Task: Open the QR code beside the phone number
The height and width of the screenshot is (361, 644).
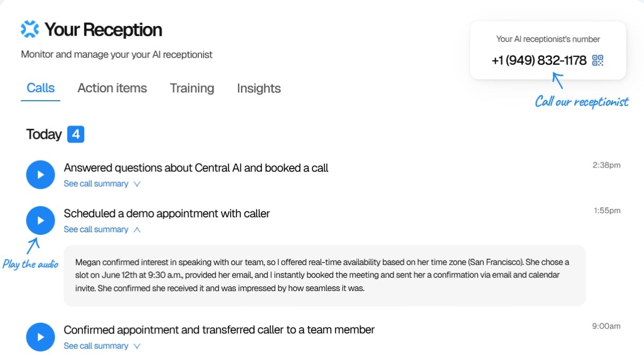Action: coord(598,60)
